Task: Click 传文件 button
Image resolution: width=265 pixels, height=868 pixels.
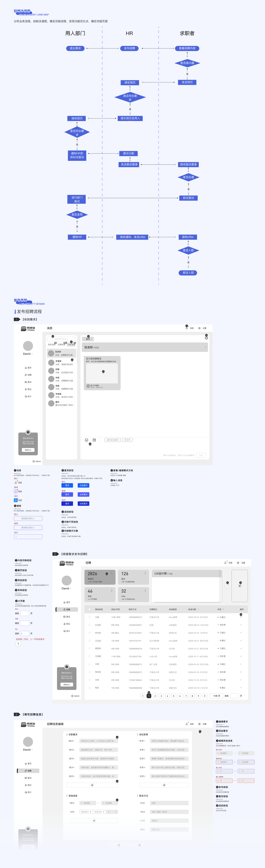Action: [127, 440]
